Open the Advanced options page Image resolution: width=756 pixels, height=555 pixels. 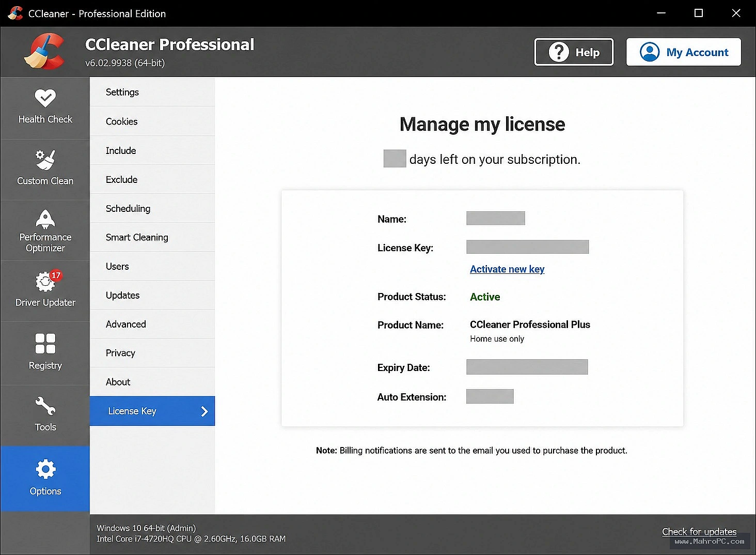[x=152, y=324]
